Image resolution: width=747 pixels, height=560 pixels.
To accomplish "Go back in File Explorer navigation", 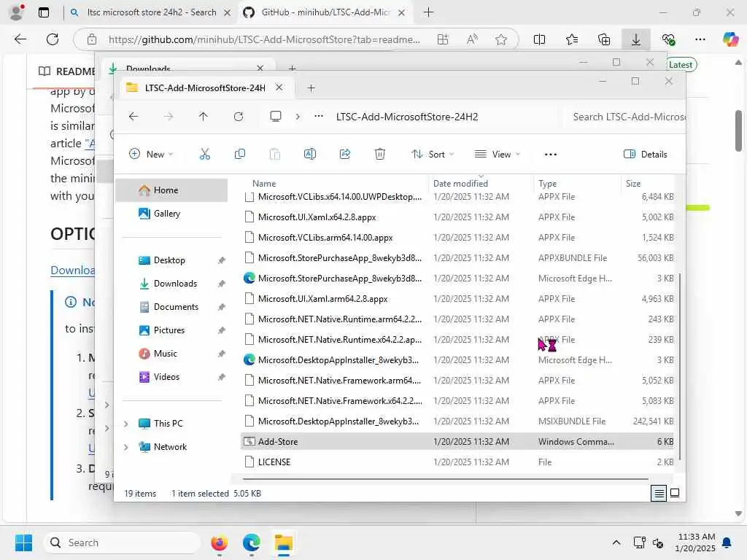I will pyautogui.click(x=133, y=117).
